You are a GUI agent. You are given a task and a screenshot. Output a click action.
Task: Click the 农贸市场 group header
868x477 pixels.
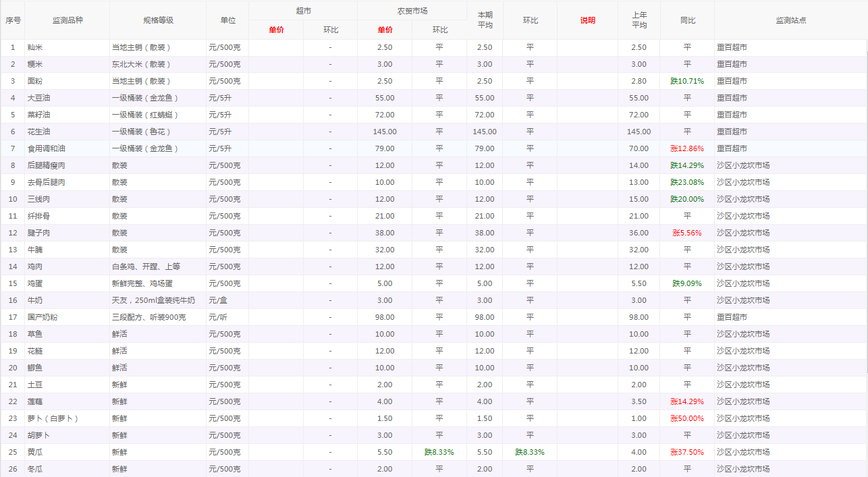(412, 11)
